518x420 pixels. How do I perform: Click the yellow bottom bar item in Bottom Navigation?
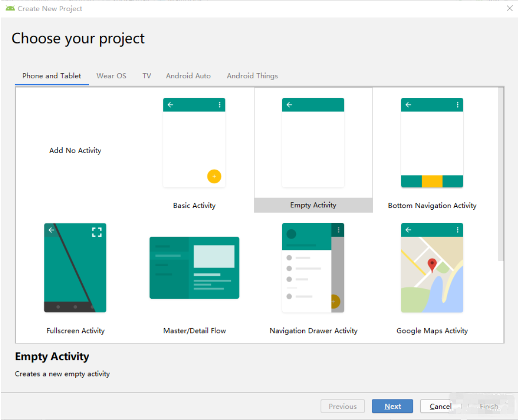click(432, 181)
